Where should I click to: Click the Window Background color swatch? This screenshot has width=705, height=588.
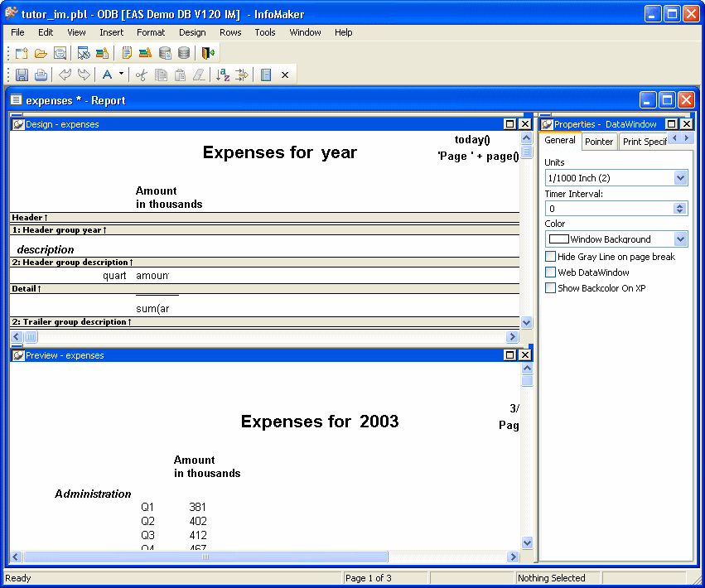(x=559, y=239)
